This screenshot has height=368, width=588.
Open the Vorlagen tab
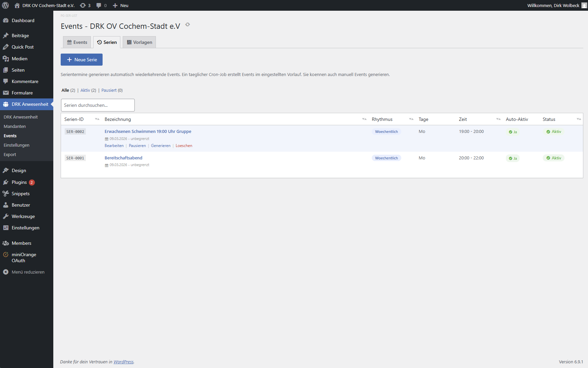click(139, 42)
